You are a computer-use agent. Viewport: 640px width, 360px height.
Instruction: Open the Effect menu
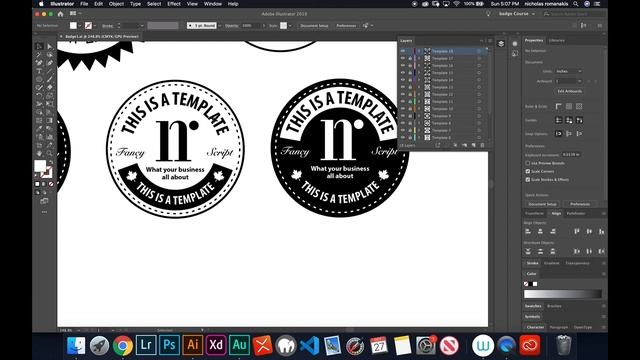pos(173,4)
